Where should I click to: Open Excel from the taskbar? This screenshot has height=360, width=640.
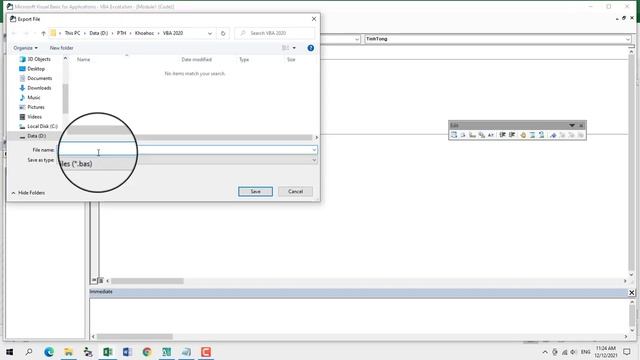tap(108, 352)
